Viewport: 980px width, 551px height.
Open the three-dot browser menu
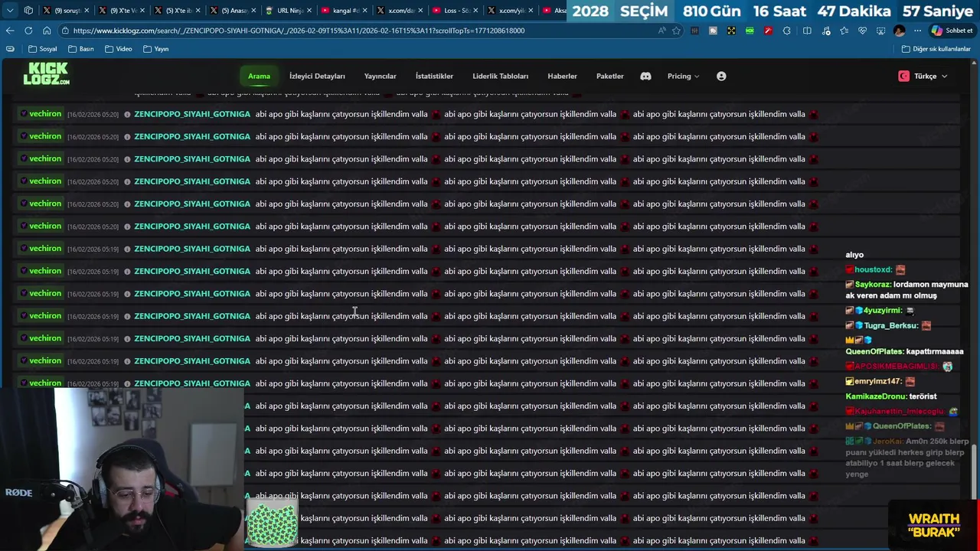coord(917,31)
